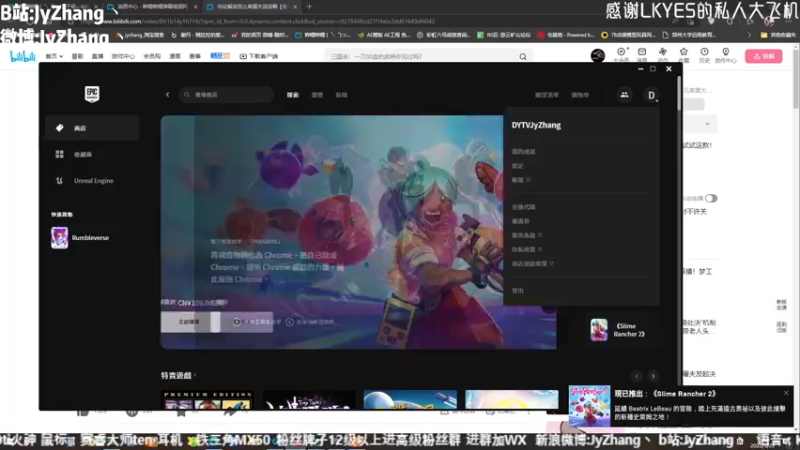
Task: Open the 创作中心 icon on bilibili
Action: pos(726,55)
